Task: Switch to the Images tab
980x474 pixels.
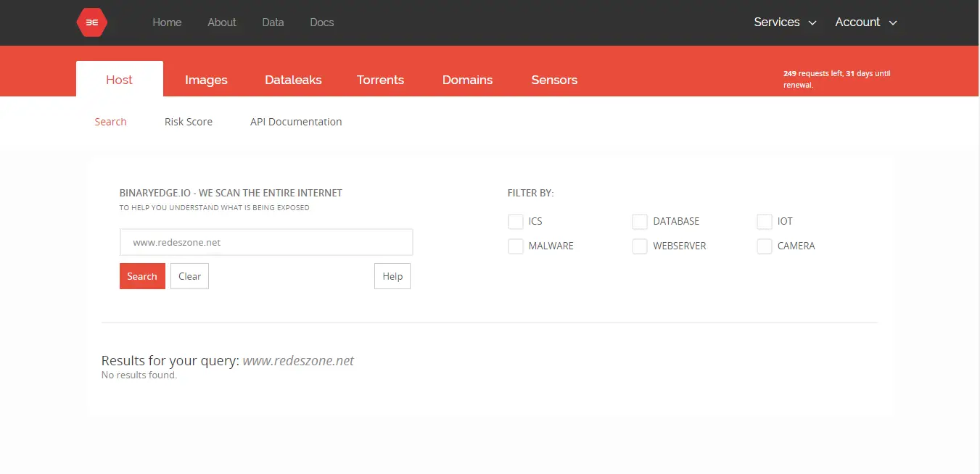Action: [206, 80]
